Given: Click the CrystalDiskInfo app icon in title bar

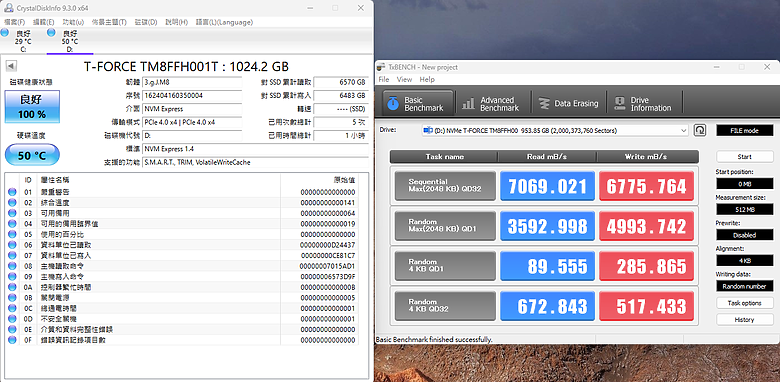Looking at the screenshot, I should [x=9, y=7].
